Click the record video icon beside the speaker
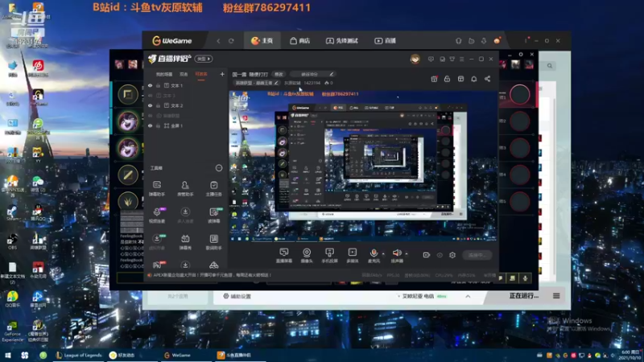 click(x=427, y=255)
